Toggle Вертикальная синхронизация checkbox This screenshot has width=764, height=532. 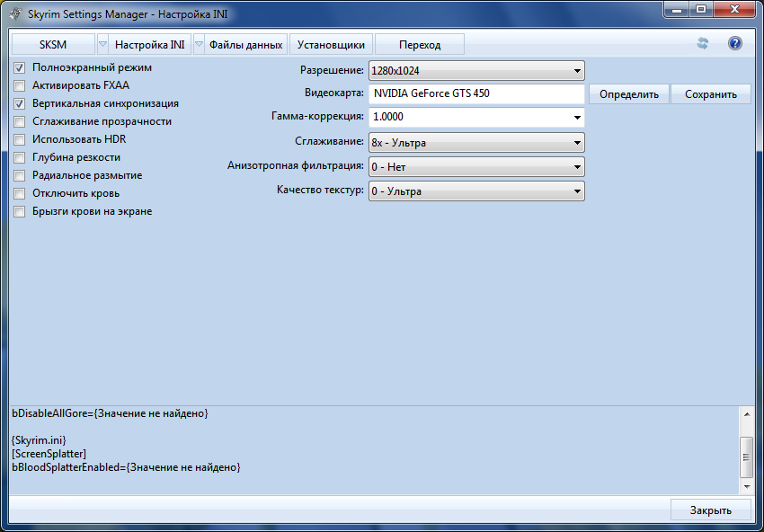pyautogui.click(x=20, y=103)
